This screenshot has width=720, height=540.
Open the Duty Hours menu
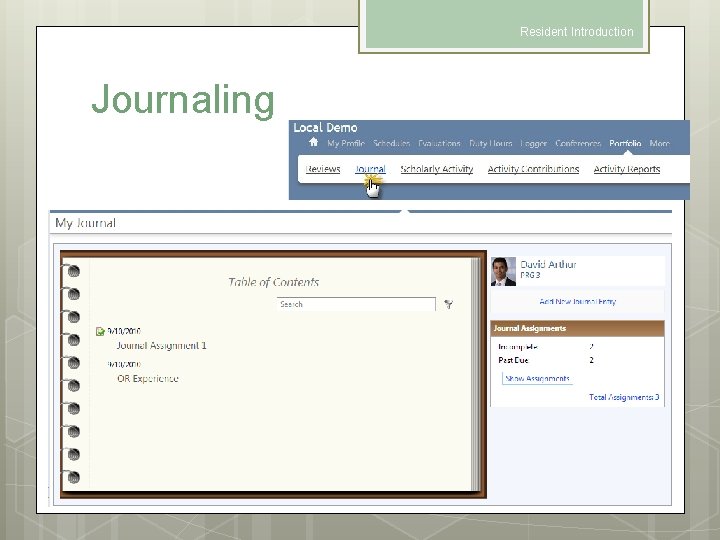(490, 143)
